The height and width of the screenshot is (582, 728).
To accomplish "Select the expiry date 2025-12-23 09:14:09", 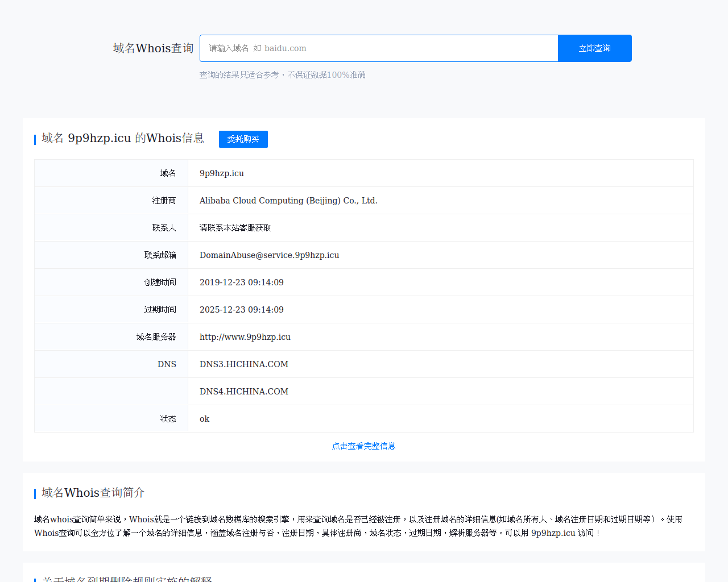I will 242,310.
